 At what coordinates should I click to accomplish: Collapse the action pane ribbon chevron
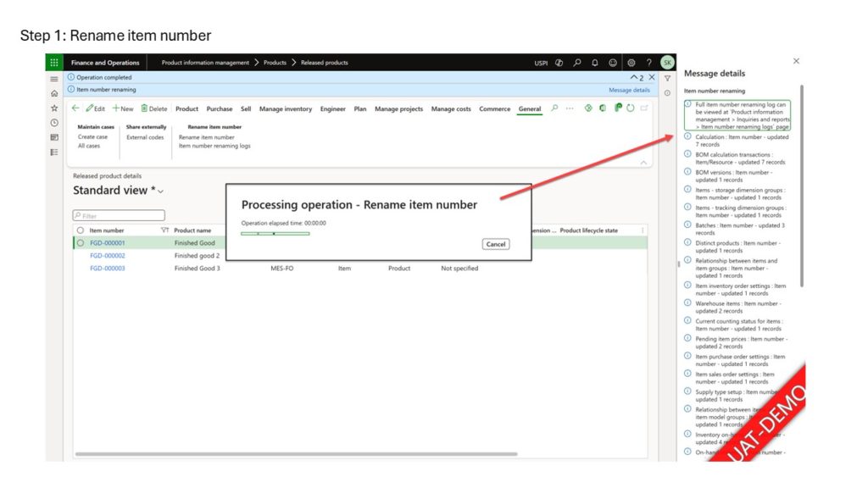tap(643, 163)
